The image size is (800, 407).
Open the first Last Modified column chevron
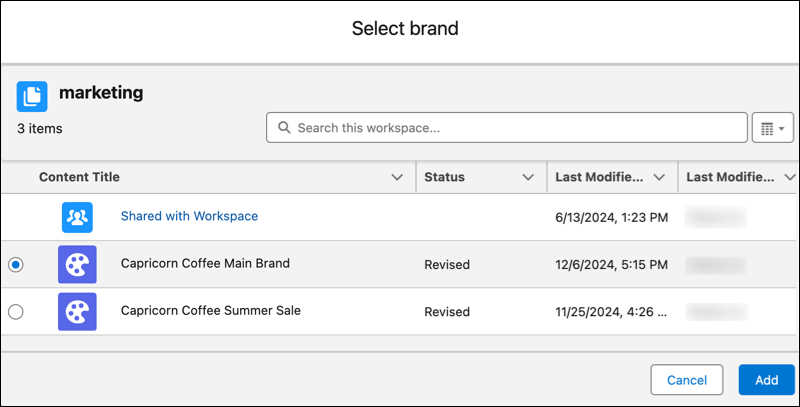pyautogui.click(x=659, y=177)
